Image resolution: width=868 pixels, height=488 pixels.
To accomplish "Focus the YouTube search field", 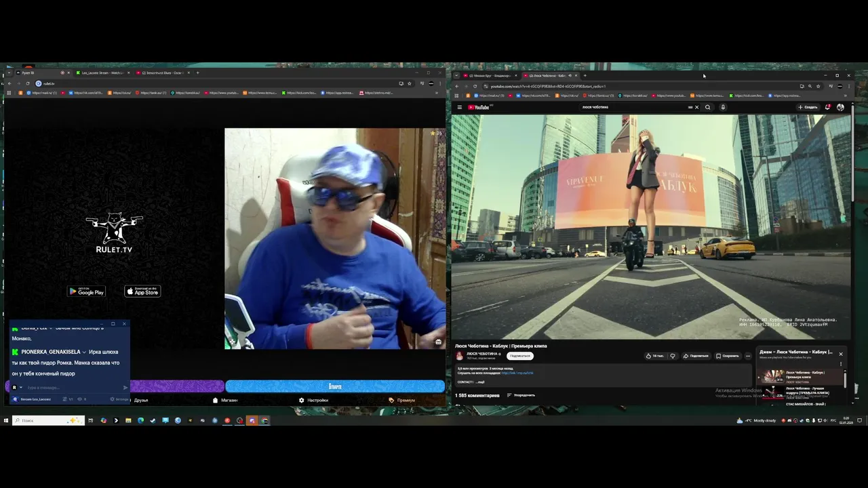I will (634, 107).
